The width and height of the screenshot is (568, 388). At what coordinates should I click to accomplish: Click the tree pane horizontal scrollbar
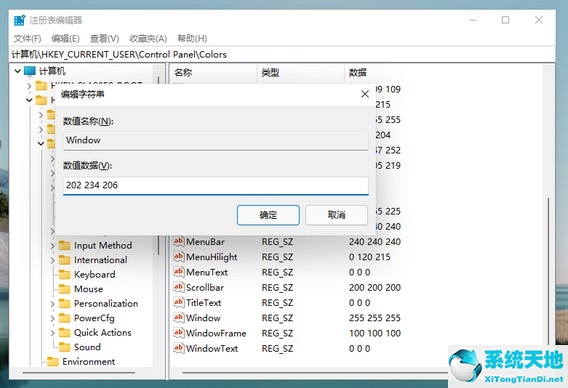(79, 372)
